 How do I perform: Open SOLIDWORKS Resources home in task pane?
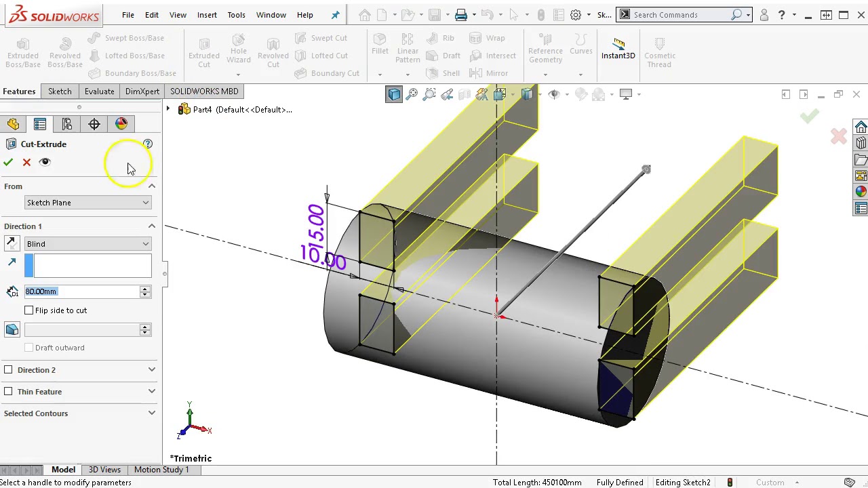[x=861, y=127]
